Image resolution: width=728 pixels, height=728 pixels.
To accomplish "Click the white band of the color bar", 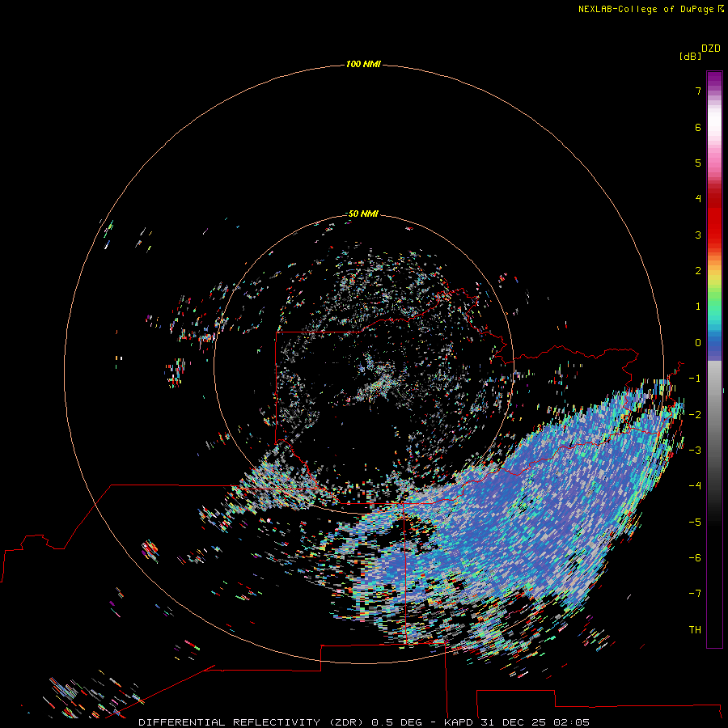I will pos(714,121).
